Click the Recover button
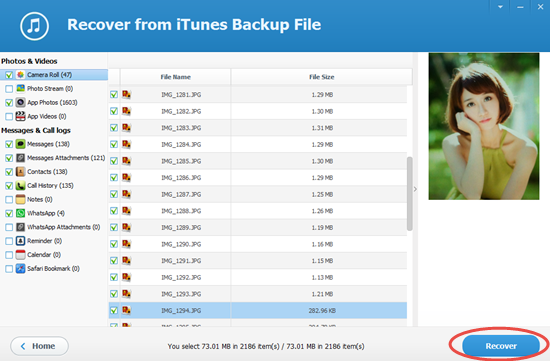The image size is (550, 361). 501,346
